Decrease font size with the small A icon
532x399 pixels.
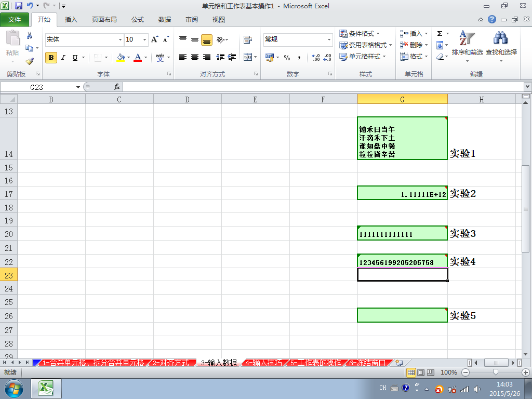click(x=166, y=39)
